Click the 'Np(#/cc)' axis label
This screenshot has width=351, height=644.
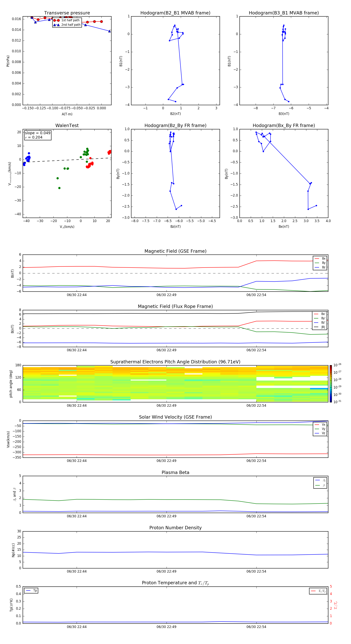tap(13, 550)
